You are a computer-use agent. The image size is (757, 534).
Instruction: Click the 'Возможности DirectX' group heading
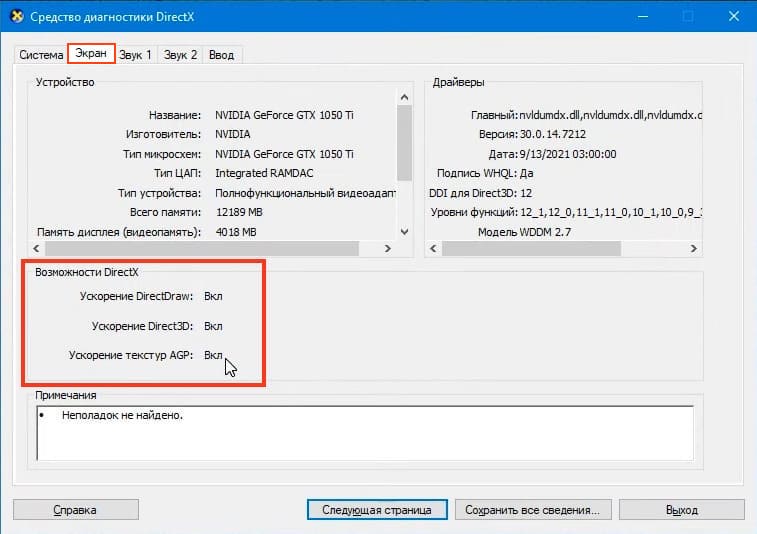87,272
